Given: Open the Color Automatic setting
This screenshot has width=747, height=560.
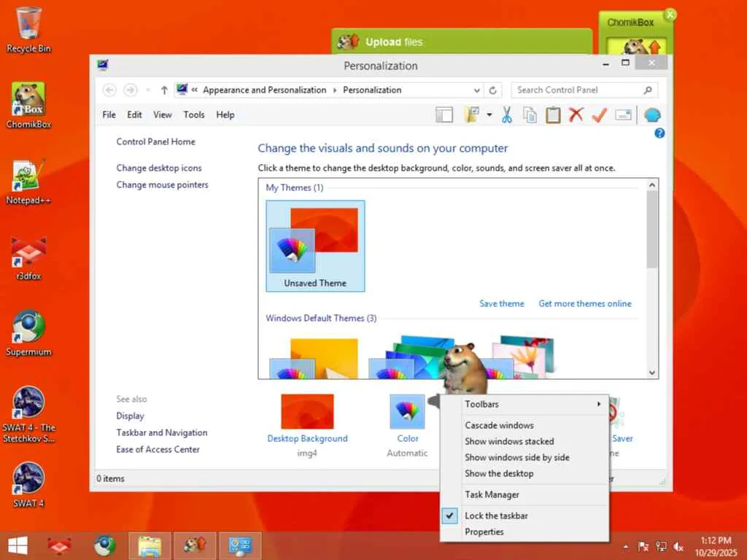Looking at the screenshot, I should [407, 426].
